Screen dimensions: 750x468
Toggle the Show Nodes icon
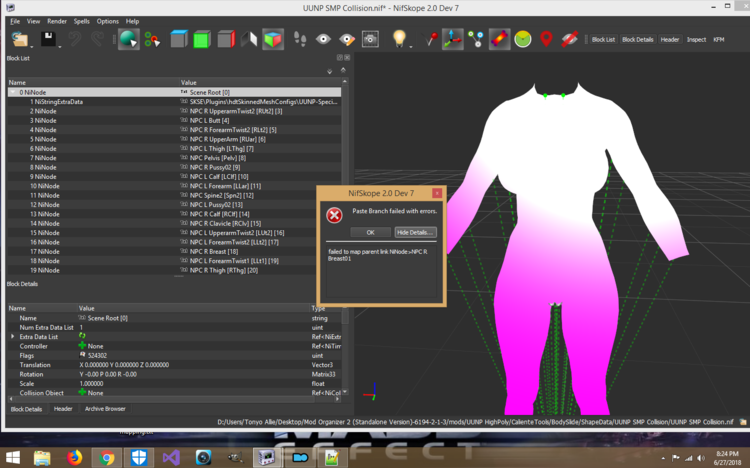476,39
